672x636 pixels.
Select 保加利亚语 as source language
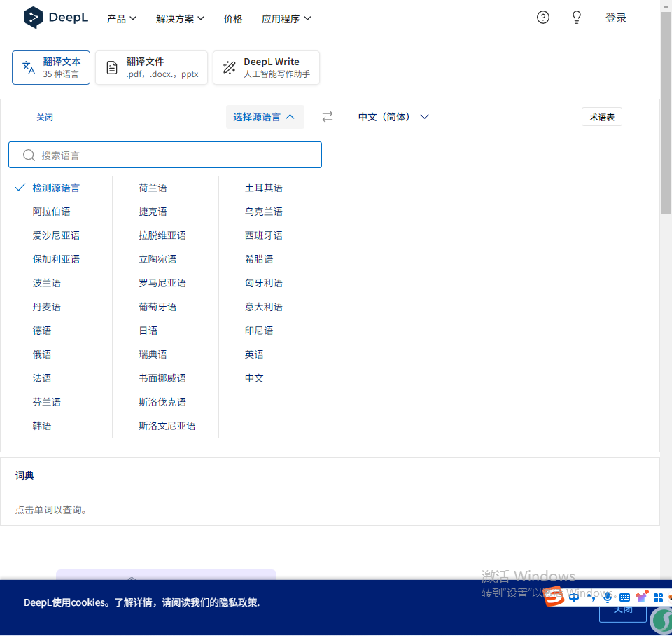(56, 259)
